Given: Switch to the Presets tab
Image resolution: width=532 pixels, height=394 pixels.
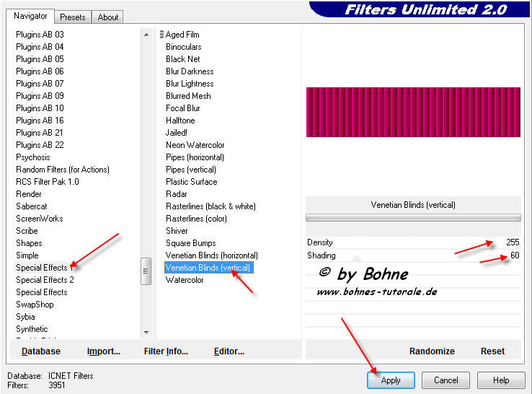Looking at the screenshot, I should pos(73,17).
